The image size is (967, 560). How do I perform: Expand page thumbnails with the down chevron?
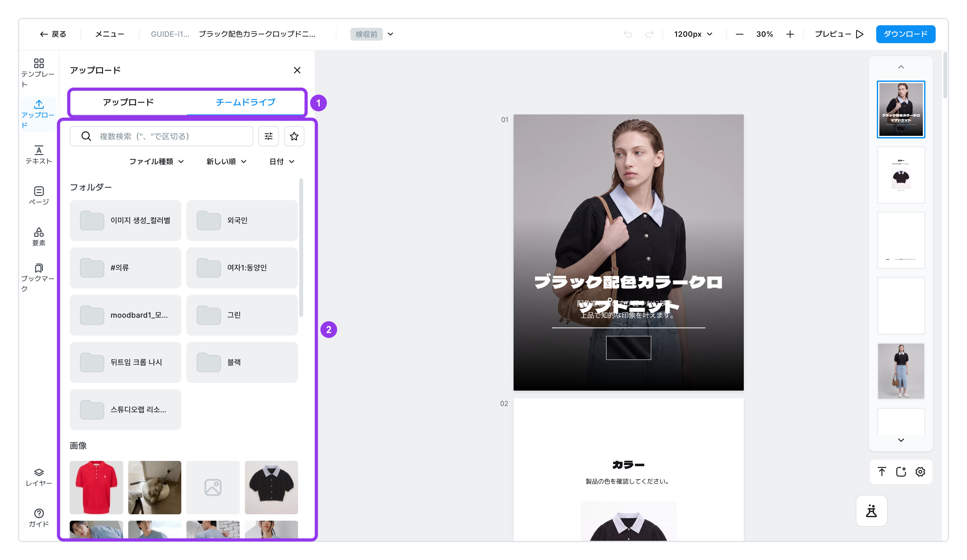[x=901, y=440]
